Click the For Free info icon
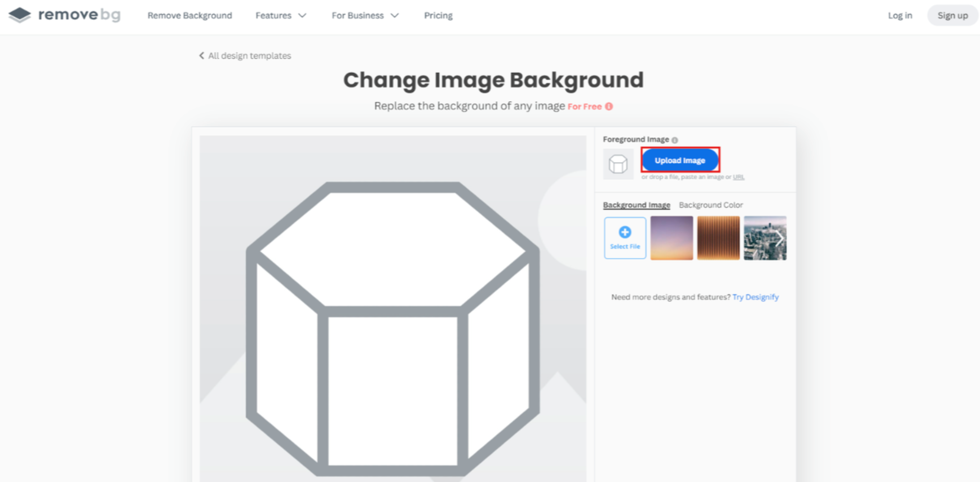 [x=609, y=106]
